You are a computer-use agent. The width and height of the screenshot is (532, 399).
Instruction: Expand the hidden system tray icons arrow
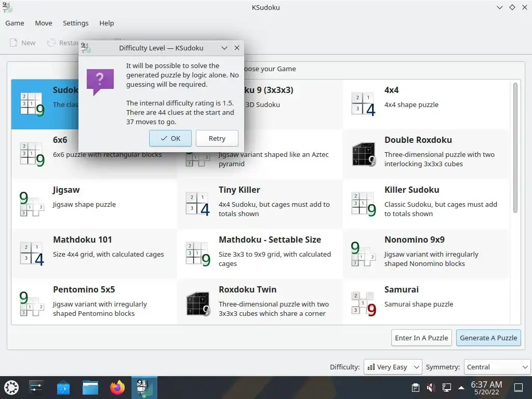(x=461, y=388)
